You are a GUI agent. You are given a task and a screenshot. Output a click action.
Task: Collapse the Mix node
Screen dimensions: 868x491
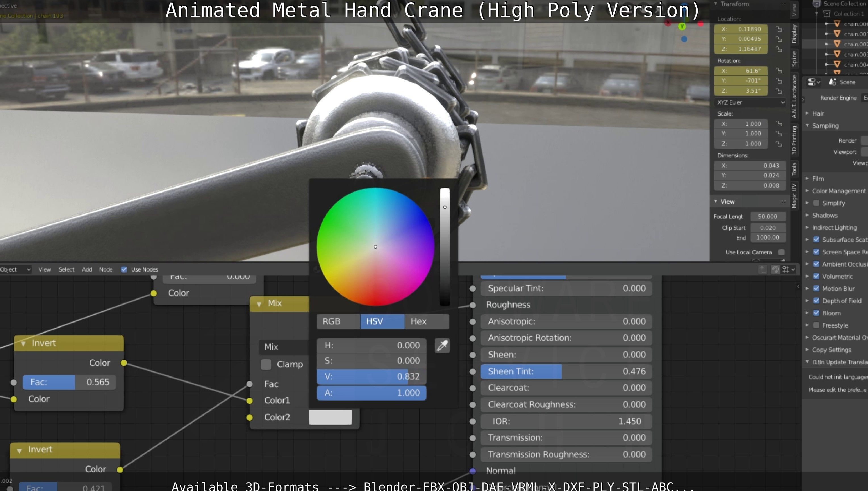pyautogui.click(x=259, y=304)
